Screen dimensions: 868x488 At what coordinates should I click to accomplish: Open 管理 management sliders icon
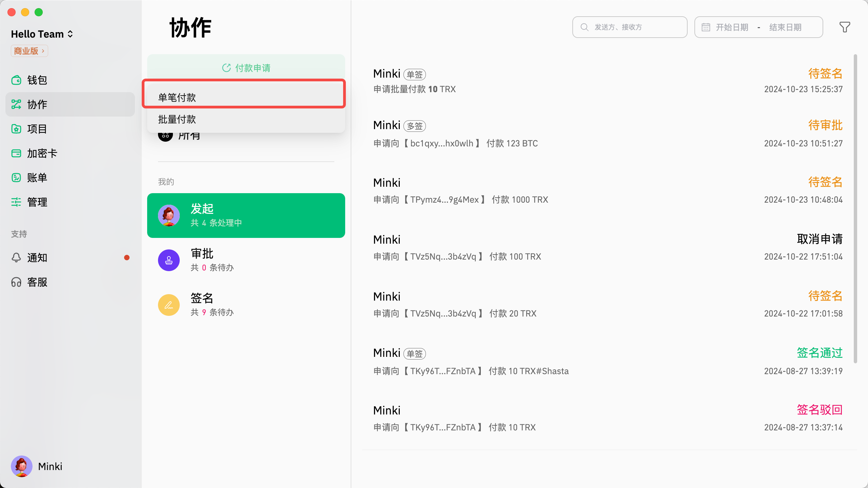coord(16,202)
